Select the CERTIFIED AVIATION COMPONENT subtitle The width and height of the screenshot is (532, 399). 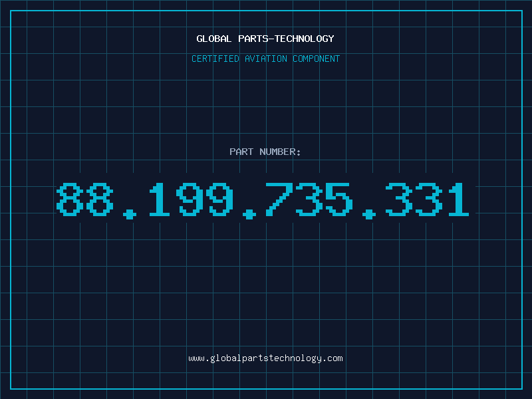pos(265,59)
